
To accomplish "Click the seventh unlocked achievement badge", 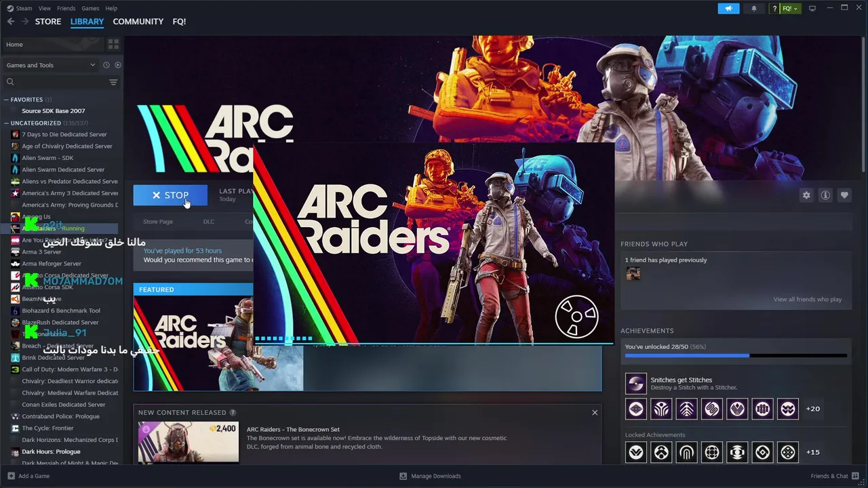I will [x=788, y=409].
